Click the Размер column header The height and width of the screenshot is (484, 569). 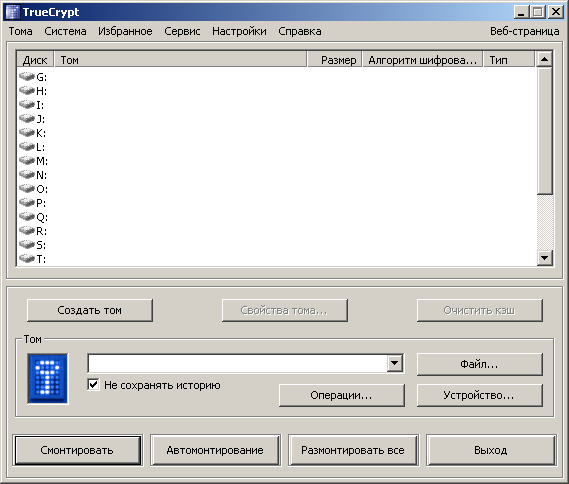click(335, 60)
